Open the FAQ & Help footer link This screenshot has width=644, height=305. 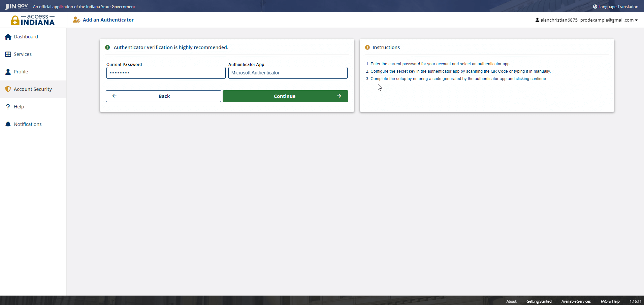(x=610, y=301)
